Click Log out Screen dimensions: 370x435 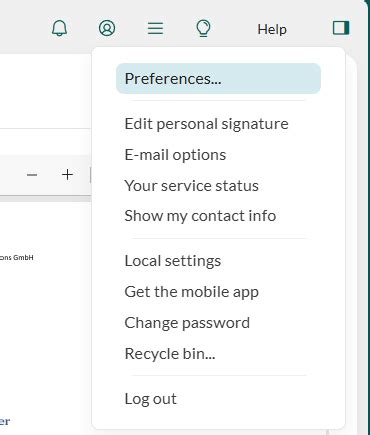(x=150, y=399)
